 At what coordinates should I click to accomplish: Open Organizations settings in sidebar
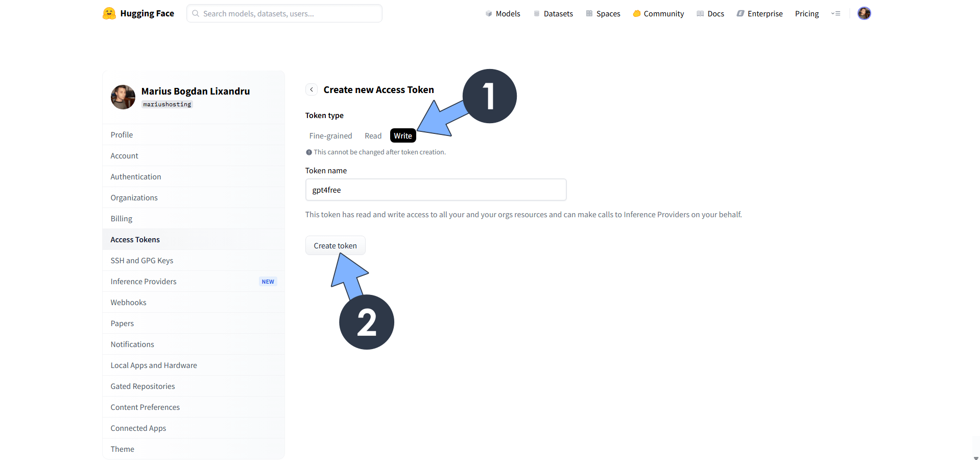pyautogui.click(x=194, y=197)
